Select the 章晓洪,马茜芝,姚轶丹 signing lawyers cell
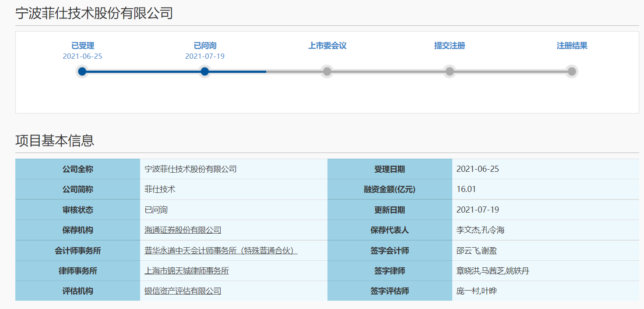 point(493,271)
